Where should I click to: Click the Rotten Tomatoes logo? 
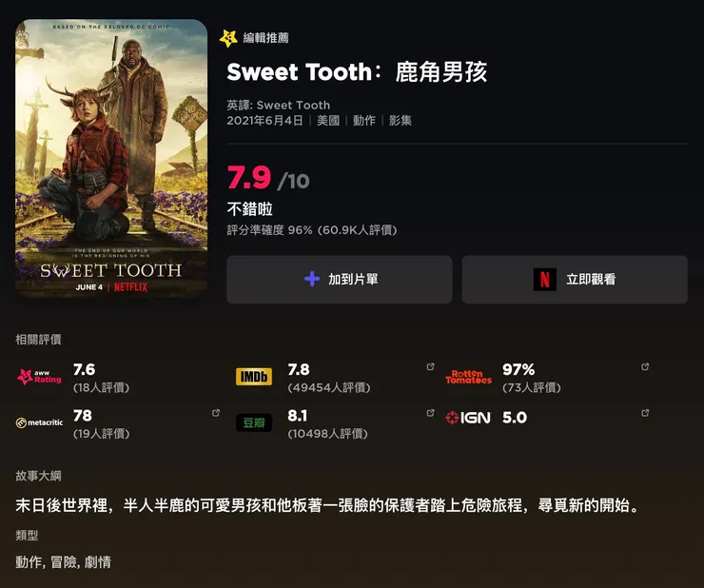click(468, 377)
